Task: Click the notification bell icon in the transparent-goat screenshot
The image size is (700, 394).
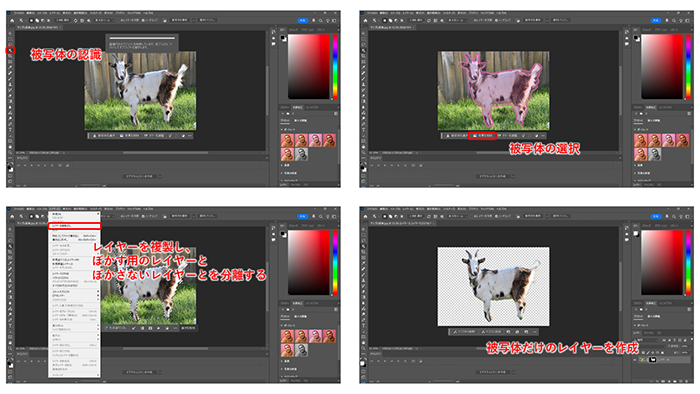Action: [667, 216]
